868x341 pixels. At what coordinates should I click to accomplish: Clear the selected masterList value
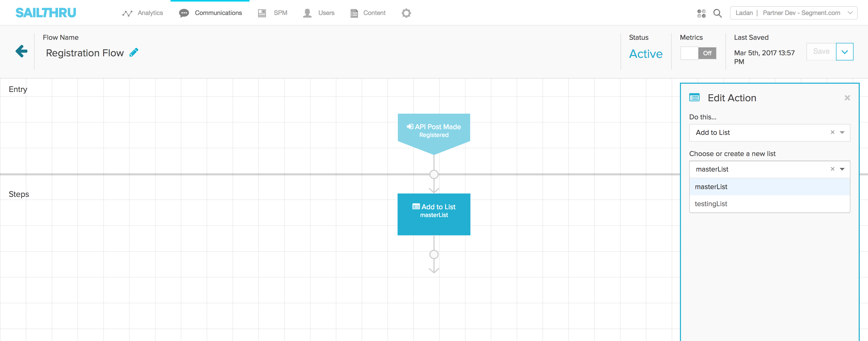[x=832, y=169]
